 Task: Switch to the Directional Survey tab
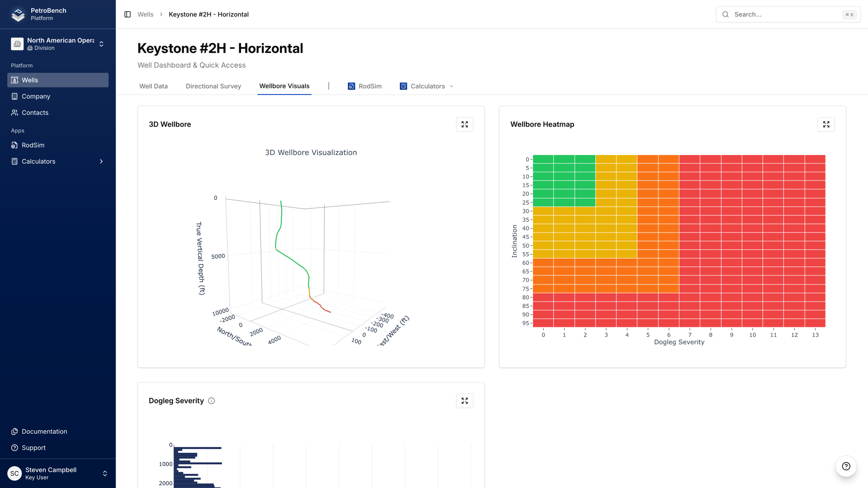tap(213, 86)
